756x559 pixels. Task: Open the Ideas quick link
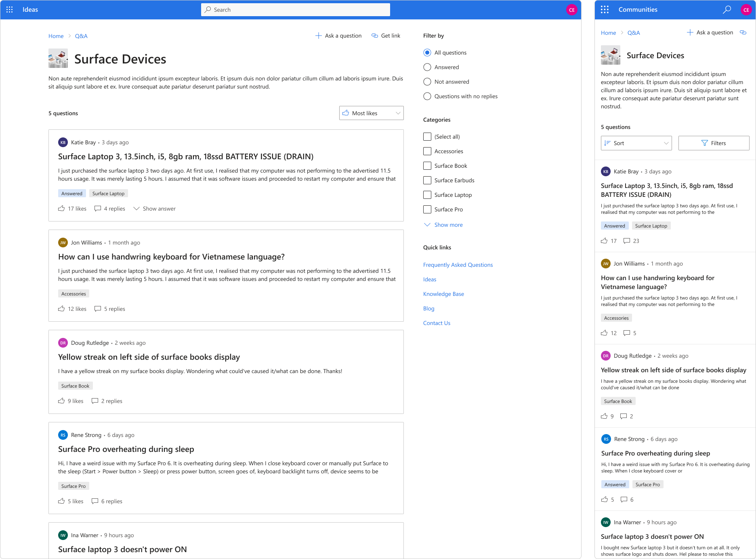[430, 279]
